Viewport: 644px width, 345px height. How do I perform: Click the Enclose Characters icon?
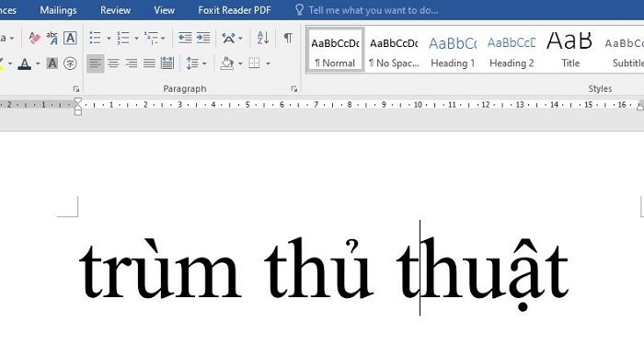tap(70, 63)
